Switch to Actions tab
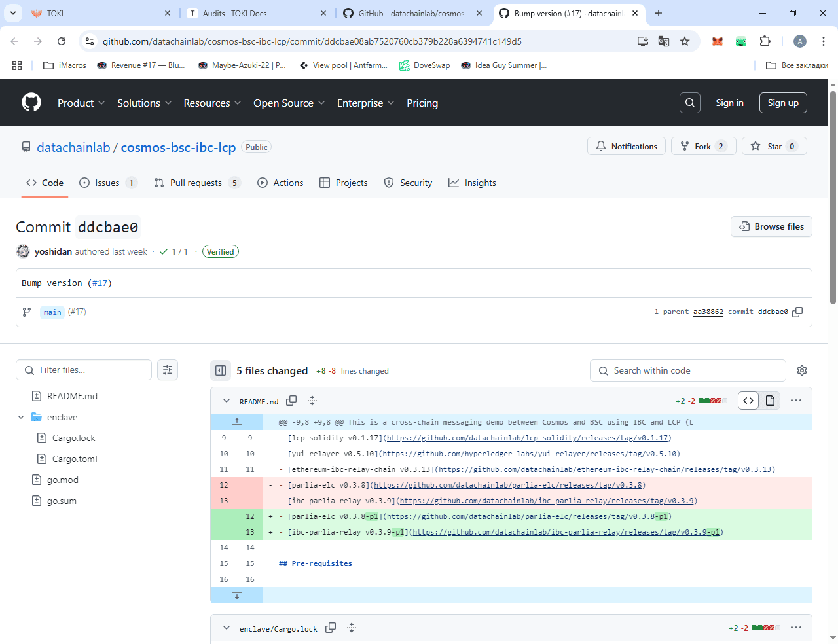 tap(280, 183)
